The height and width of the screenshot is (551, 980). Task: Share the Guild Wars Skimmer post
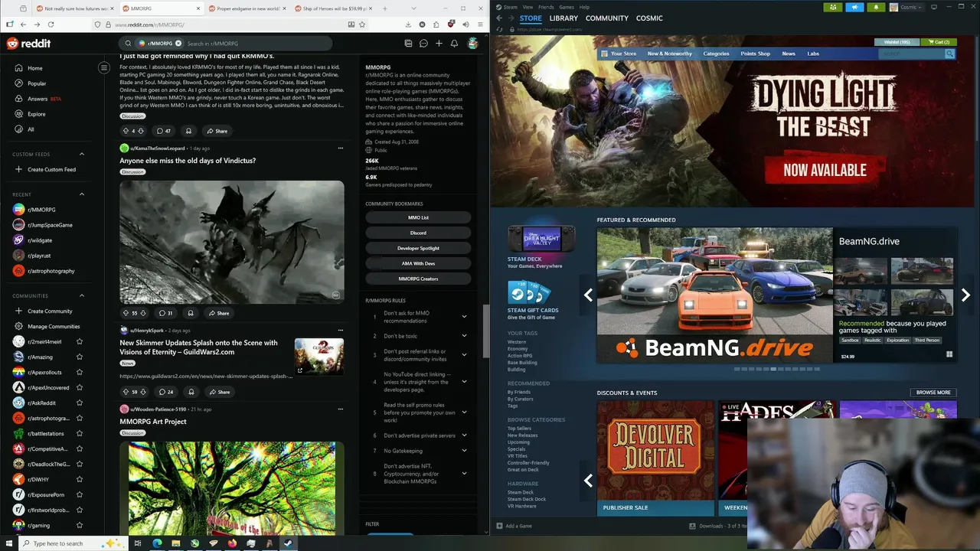tap(219, 392)
